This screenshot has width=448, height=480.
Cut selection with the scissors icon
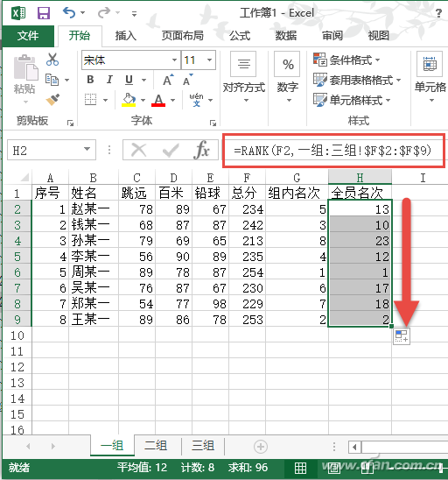click(x=52, y=60)
